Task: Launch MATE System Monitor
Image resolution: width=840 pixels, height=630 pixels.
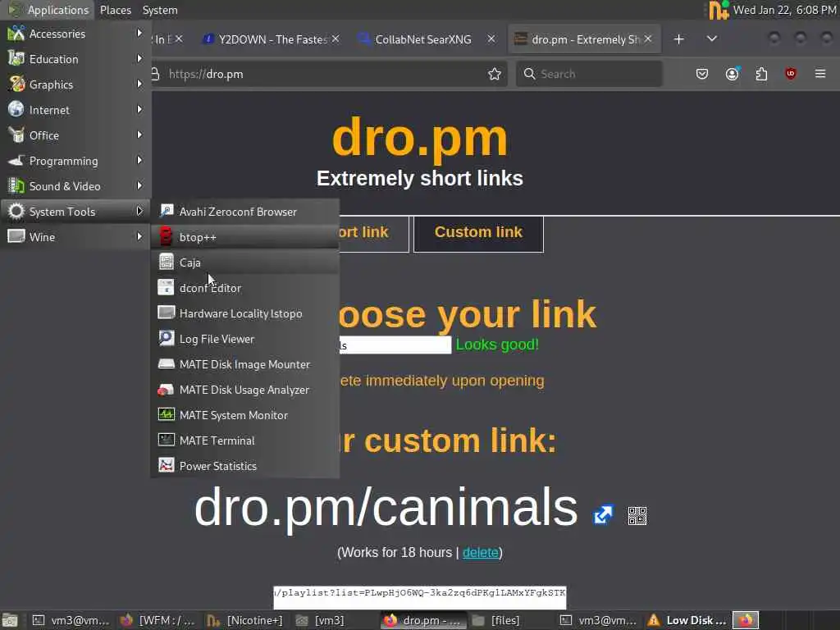Action: click(x=245, y=415)
